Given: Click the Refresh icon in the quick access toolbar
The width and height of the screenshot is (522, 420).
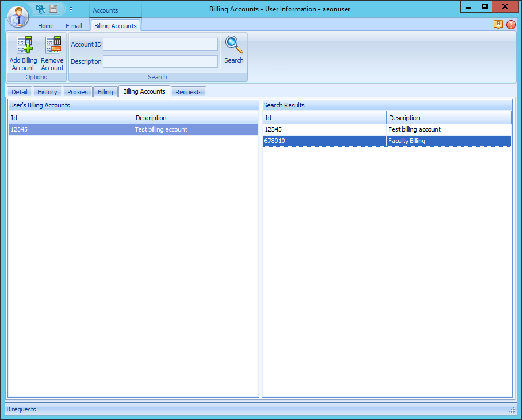Looking at the screenshot, I should click(40, 9).
